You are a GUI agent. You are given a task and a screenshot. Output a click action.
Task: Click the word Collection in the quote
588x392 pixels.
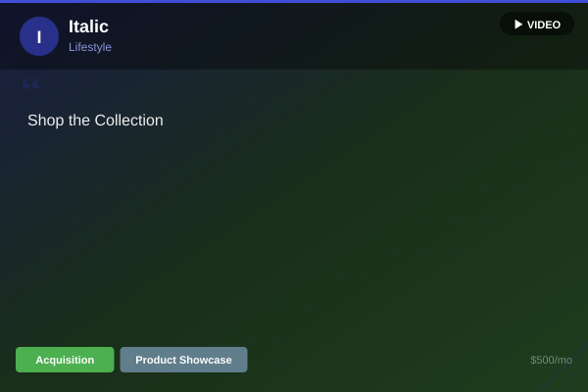(129, 121)
